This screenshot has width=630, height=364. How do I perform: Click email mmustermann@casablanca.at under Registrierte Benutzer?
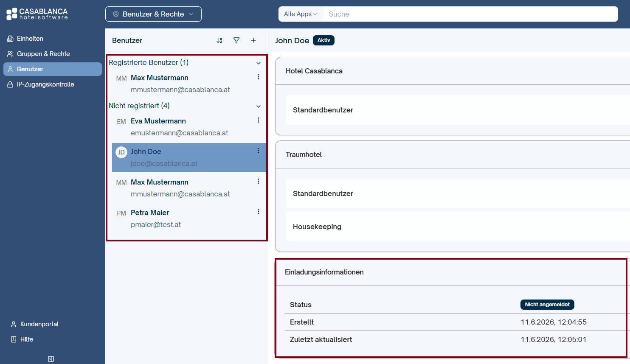(180, 90)
